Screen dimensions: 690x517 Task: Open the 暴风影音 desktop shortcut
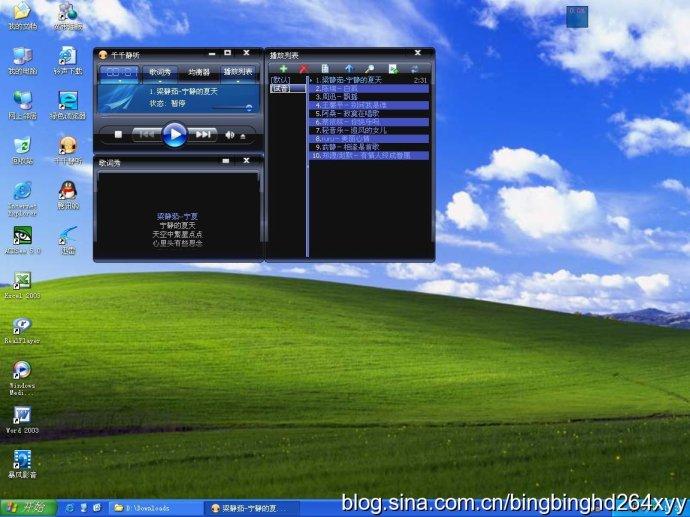point(22,464)
